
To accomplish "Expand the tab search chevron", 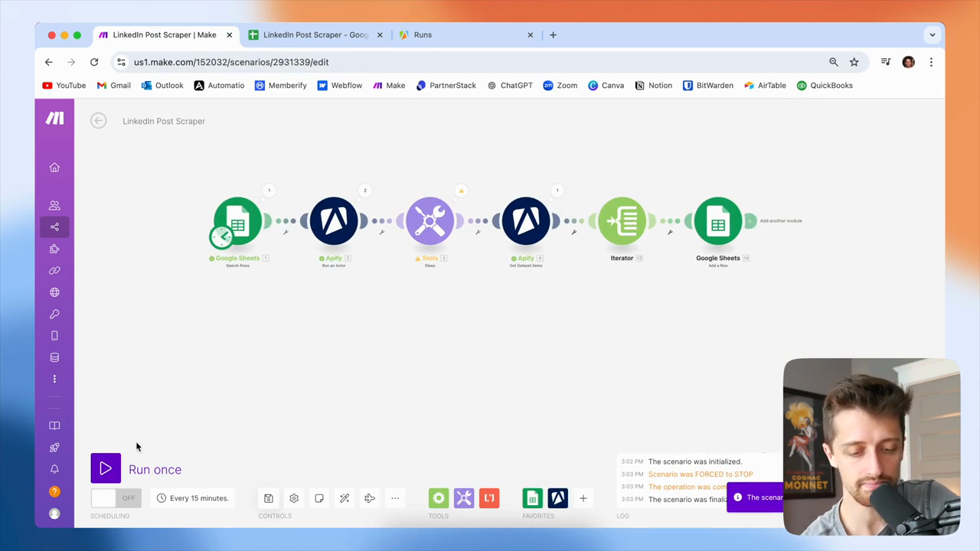I will tap(933, 34).
